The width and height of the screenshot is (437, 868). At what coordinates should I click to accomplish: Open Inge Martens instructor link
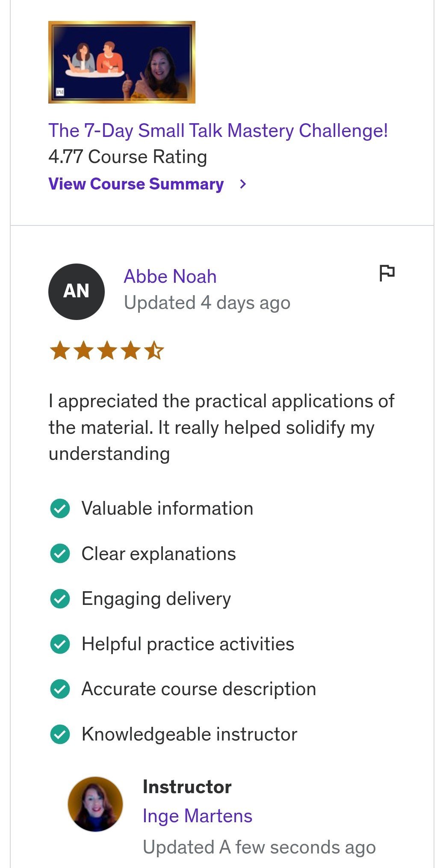point(198,816)
